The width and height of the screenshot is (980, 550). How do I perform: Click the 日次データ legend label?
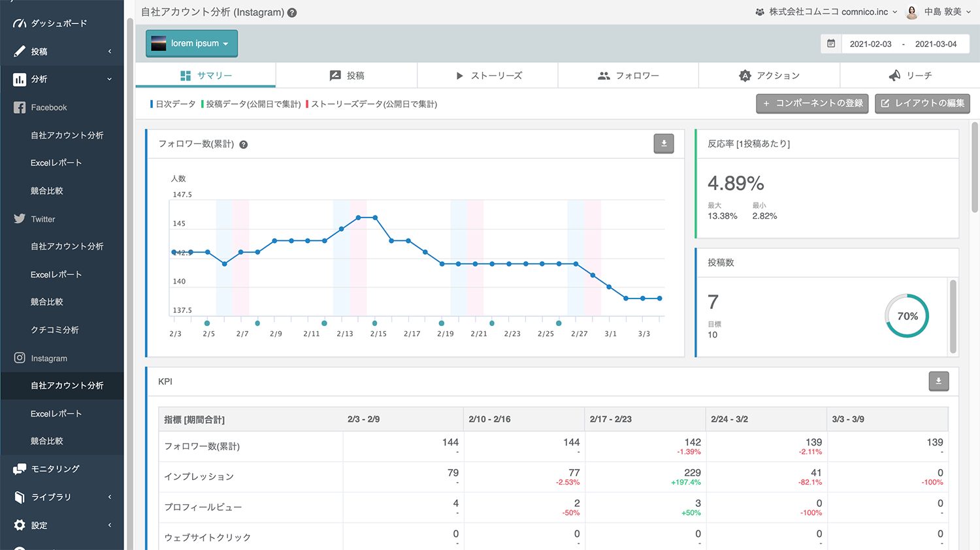[x=175, y=104]
